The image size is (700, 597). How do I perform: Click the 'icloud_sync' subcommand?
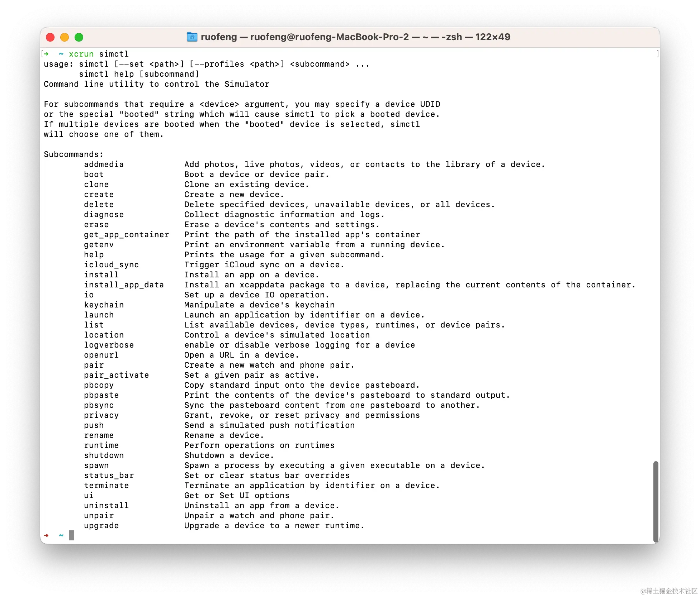click(x=112, y=265)
